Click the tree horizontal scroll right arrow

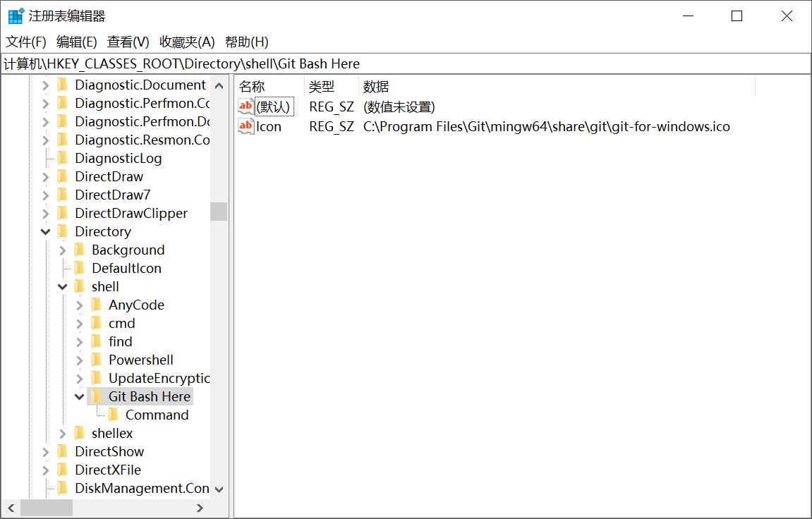(x=200, y=508)
